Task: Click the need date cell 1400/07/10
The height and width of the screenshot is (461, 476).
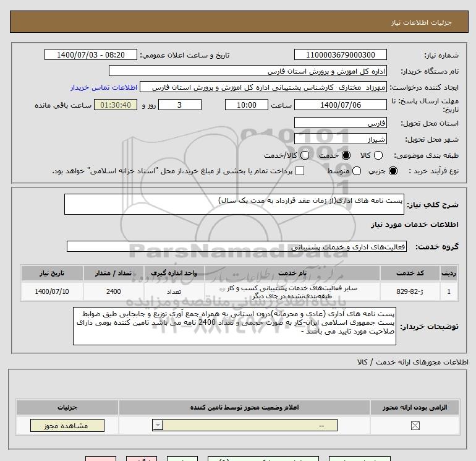Action: click(x=52, y=291)
